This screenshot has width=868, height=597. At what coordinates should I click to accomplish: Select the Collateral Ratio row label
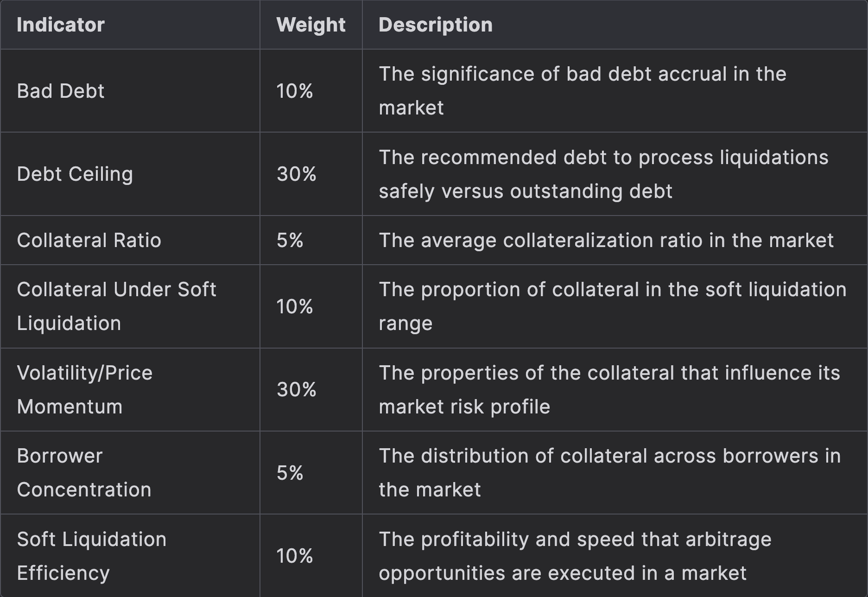pos(89,241)
